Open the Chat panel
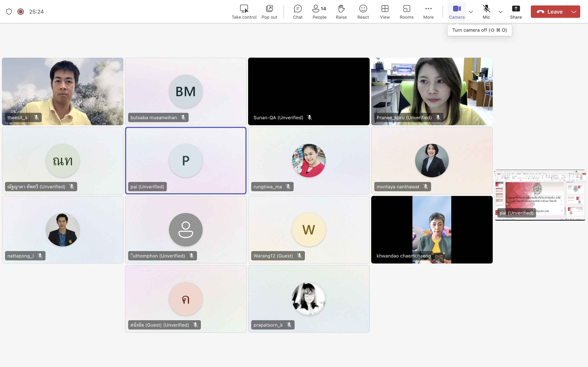Viewport: 588px width, 367px height. coord(297,12)
